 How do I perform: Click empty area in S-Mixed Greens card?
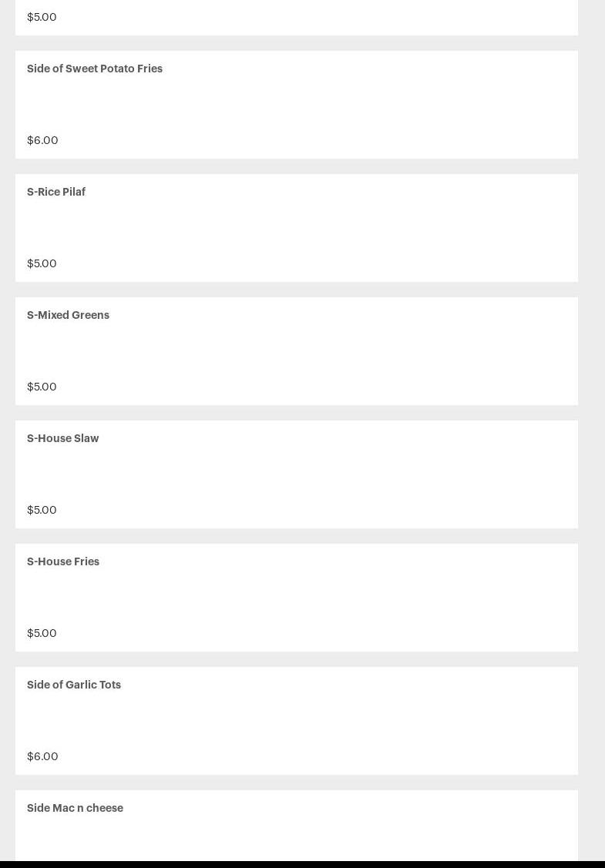click(x=347, y=351)
